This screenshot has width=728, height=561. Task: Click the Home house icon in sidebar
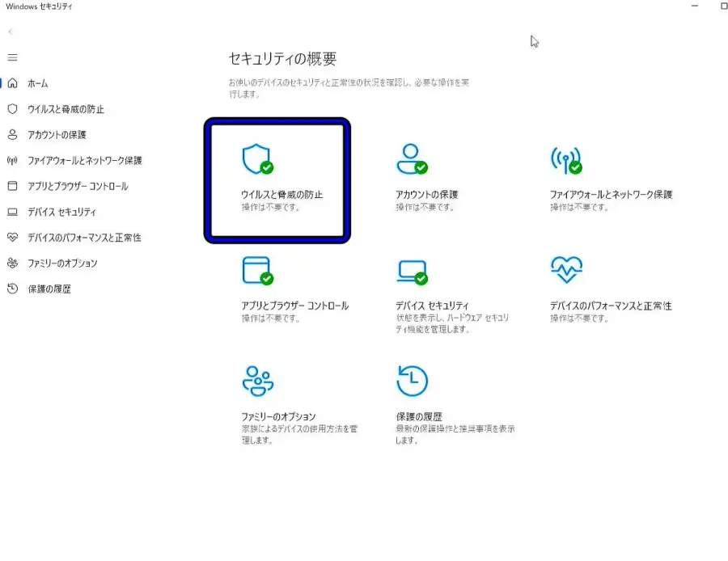12,83
